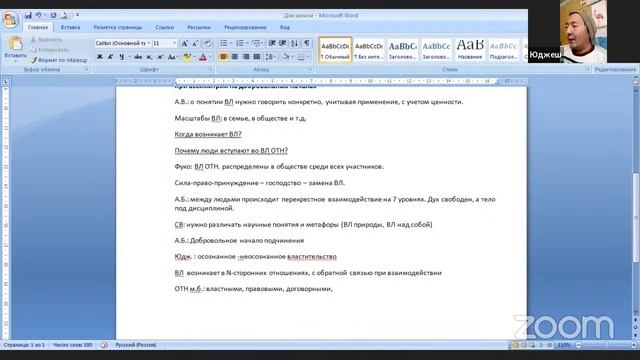The width and height of the screenshot is (640, 360).
Task: Undo the last action
Action: (39, 15)
